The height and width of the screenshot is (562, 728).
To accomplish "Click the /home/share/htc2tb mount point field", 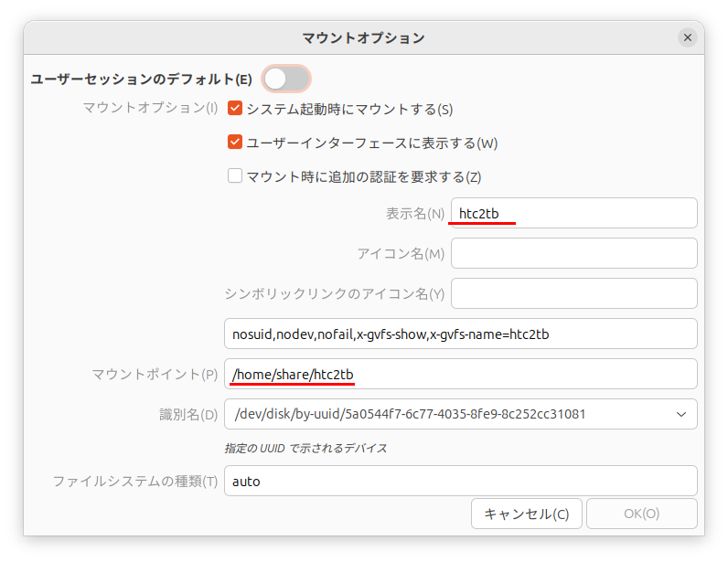I will pos(460,374).
